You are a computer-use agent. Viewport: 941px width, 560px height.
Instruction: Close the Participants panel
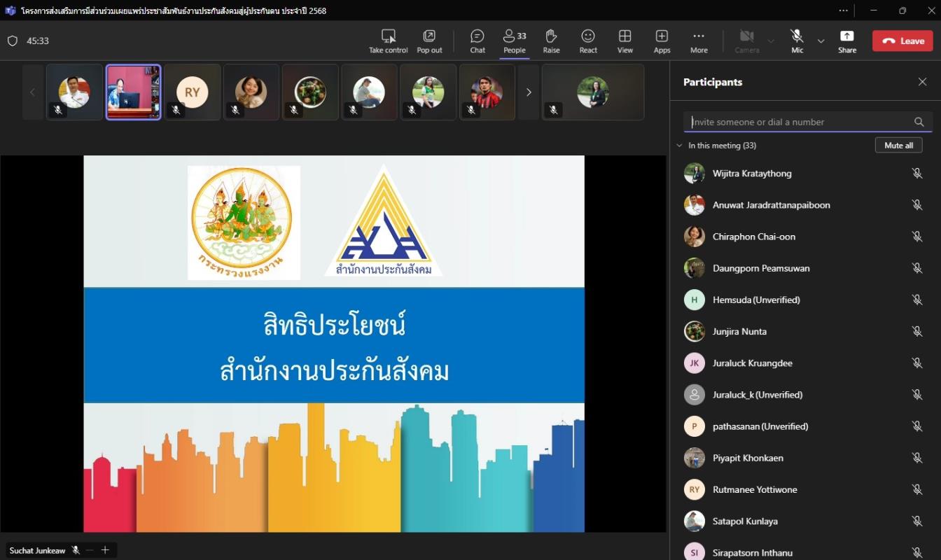pos(922,82)
